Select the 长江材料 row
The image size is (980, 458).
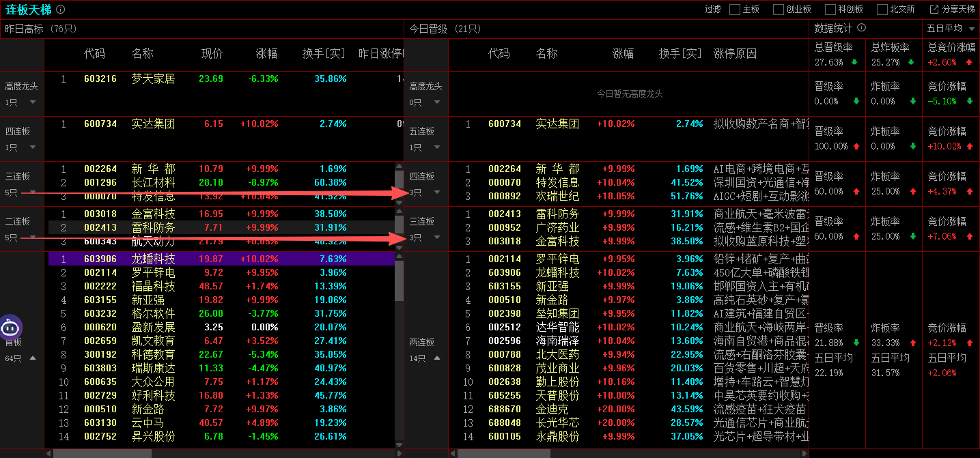[220, 183]
